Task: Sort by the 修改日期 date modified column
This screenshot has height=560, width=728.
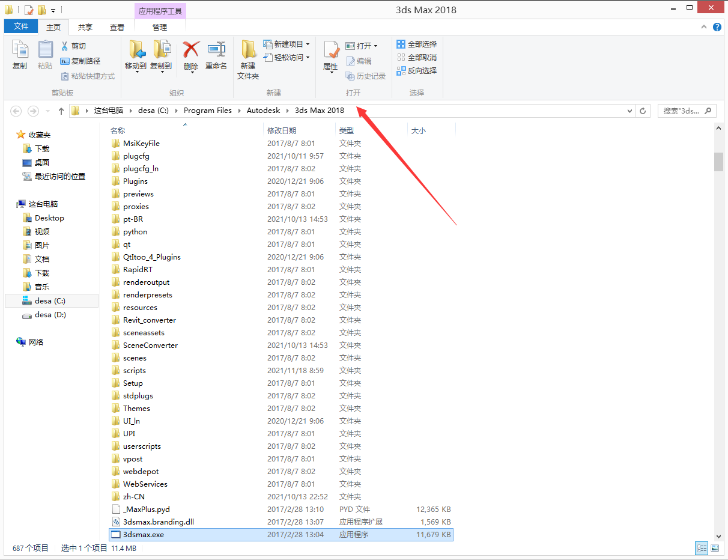Action: [x=282, y=130]
